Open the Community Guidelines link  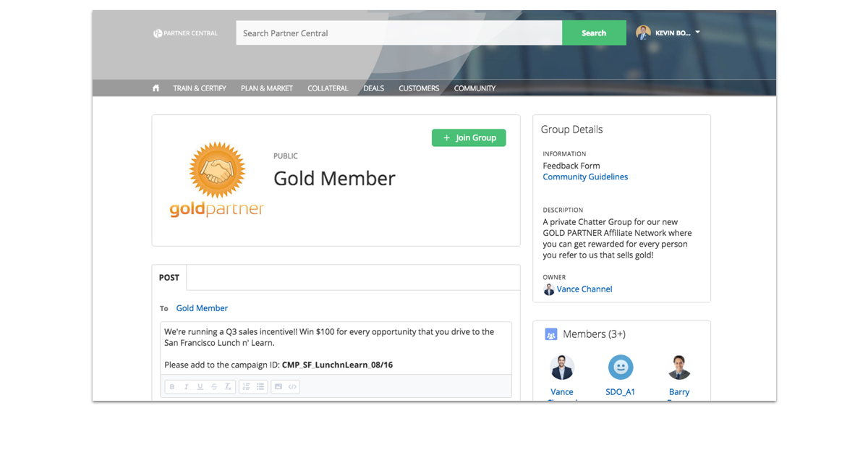pyautogui.click(x=585, y=177)
